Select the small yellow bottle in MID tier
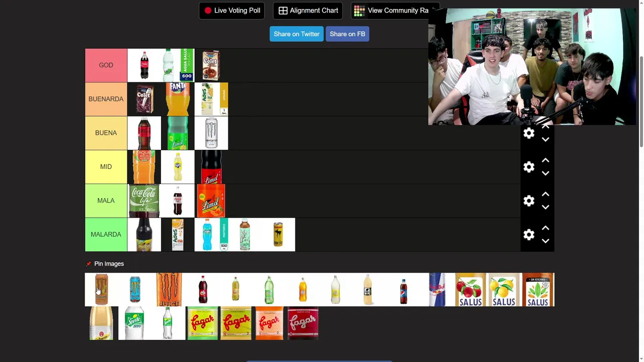The width and height of the screenshot is (644, 362). coord(178,166)
